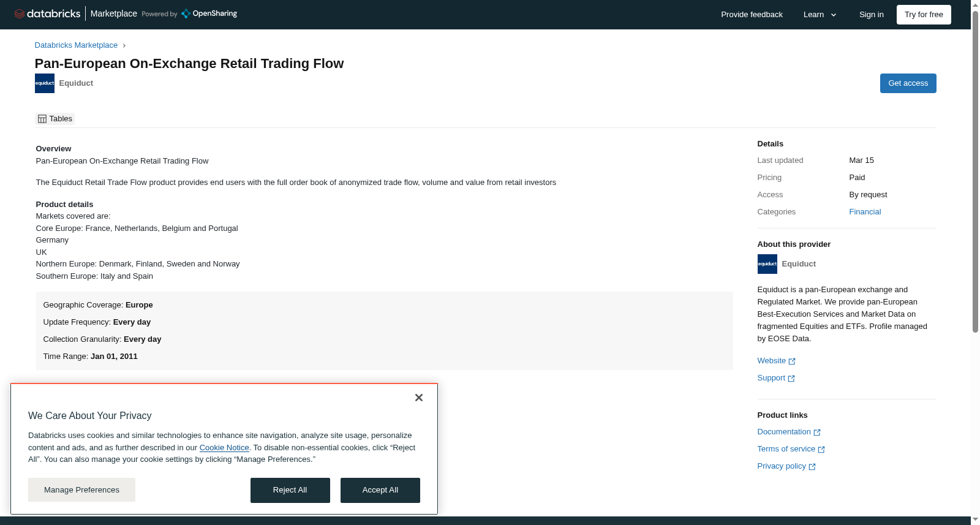Click 'We Care About Your Privacy' heading
The height and width of the screenshot is (525, 980).
90,416
